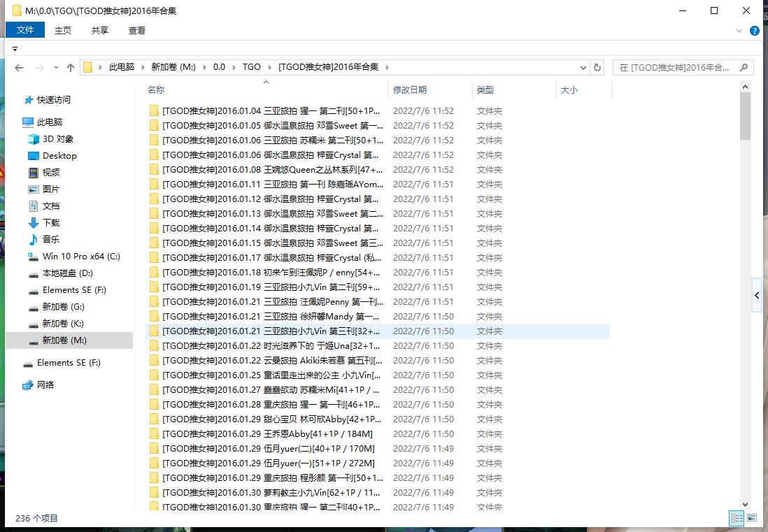The width and height of the screenshot is (768, 532).
Task: Select the 本地磁盘 (D:) drive
Action: pos(68,273)
